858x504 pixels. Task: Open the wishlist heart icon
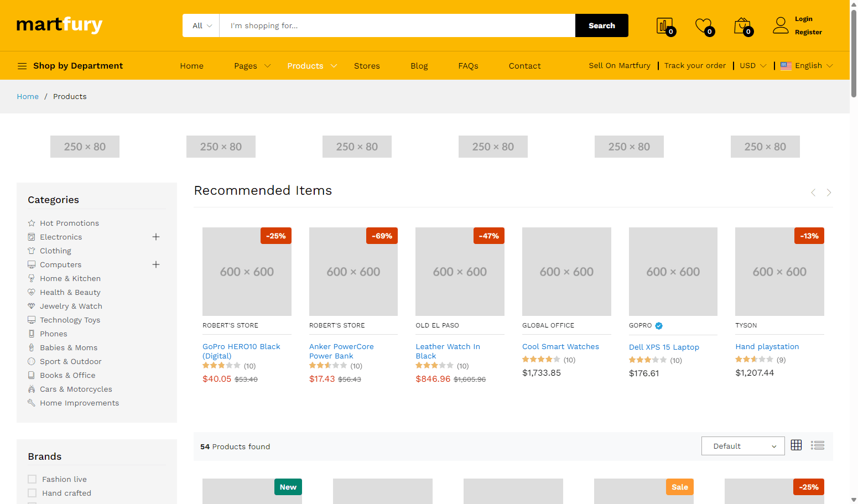[704, 26]
